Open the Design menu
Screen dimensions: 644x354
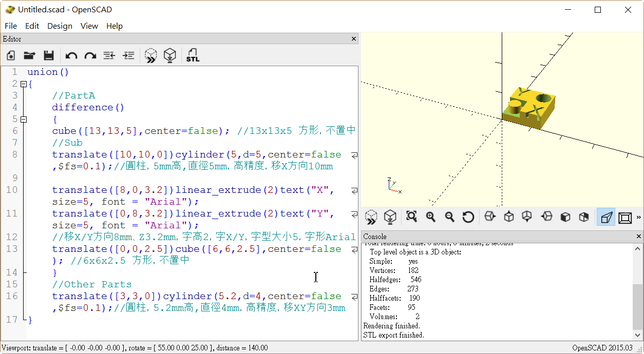click(60, 26)
